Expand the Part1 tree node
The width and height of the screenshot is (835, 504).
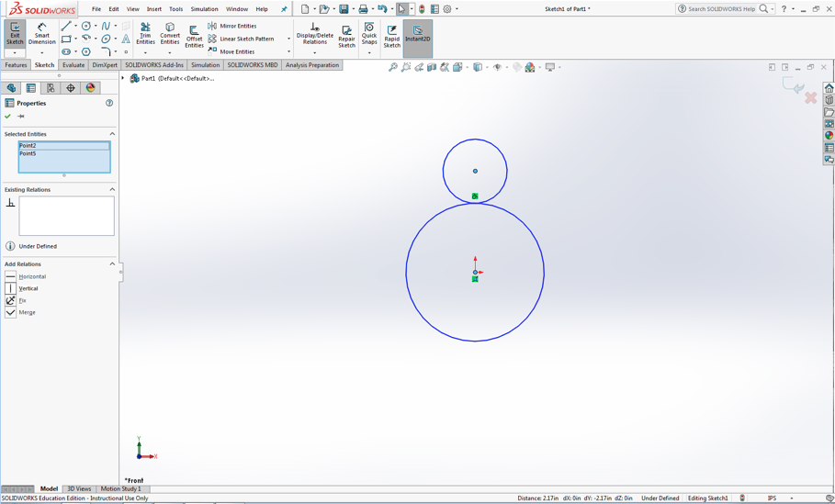click(x=123, y=78)
